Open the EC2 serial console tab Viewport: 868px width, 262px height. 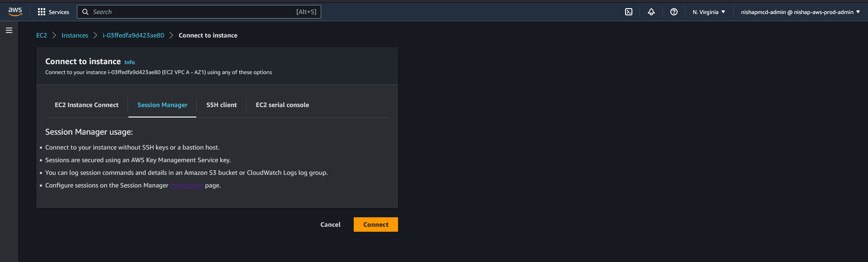pos(282,105)
